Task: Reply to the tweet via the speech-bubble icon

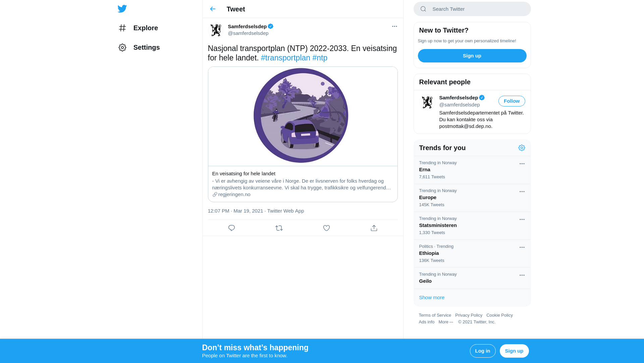Action: coord(231,228)
